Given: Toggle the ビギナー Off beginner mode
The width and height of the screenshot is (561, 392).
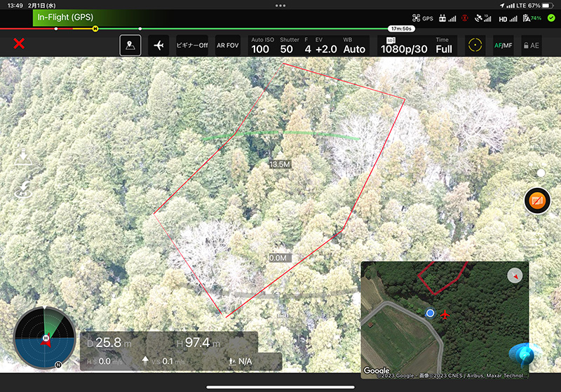Looking at the screenshot, I should pos(191,46).
